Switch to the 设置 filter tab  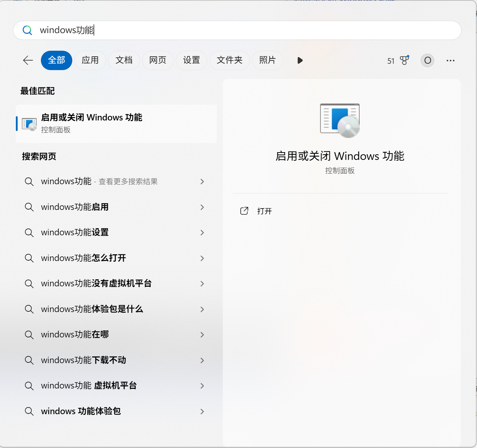191,60
